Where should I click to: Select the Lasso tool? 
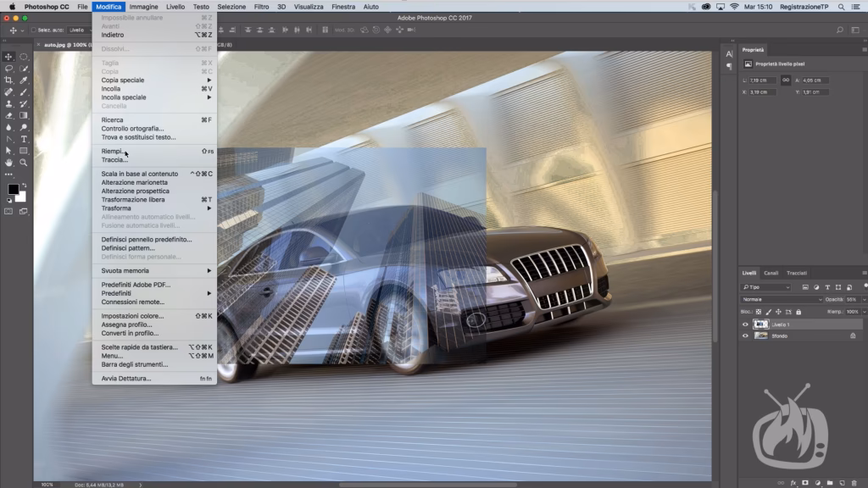tap(9, 68)
